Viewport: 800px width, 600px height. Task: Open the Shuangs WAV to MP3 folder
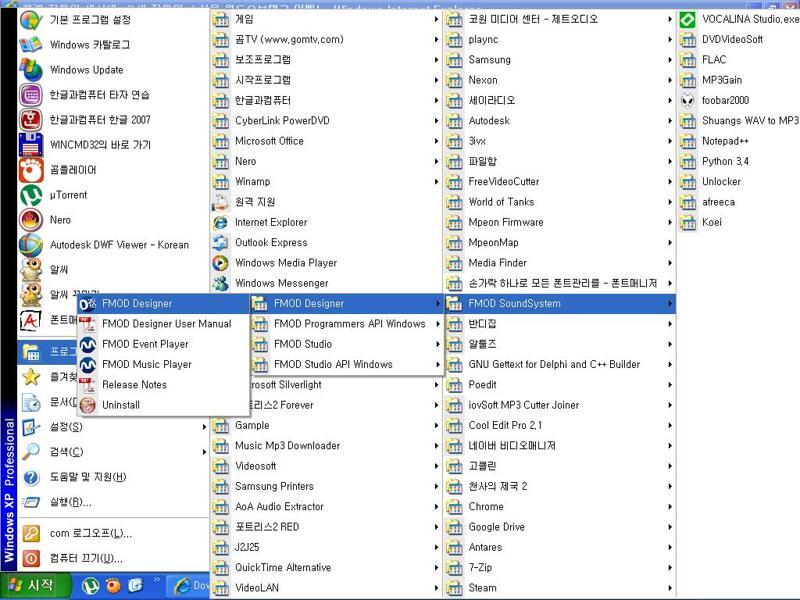click(x=738, y=121)
